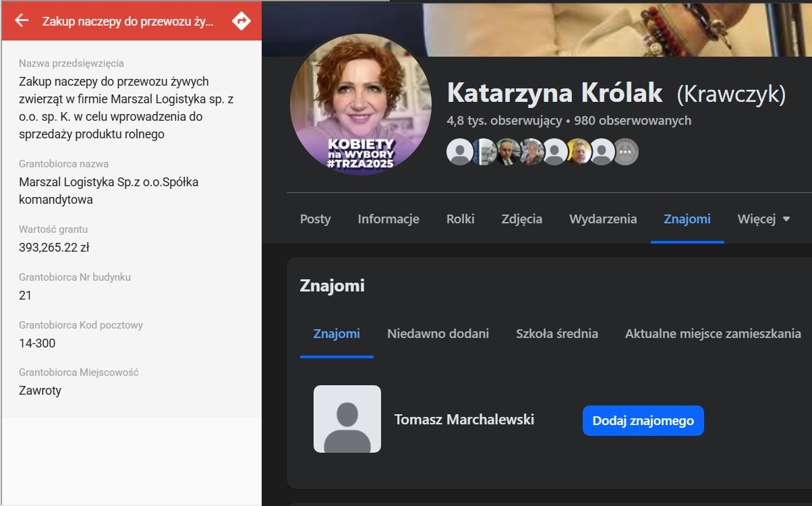The image size is (812, 506).
Task: Select the Znajomi tab in the profile navigation
Action: [x=687, y=219]
